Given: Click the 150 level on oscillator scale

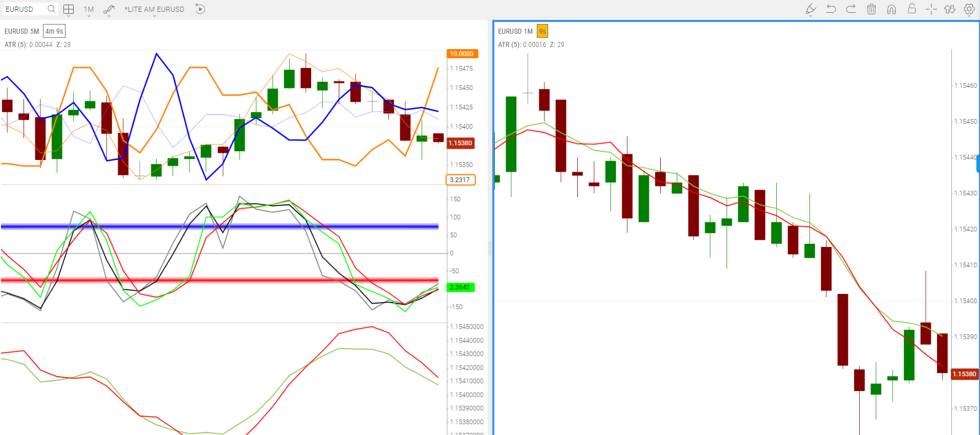Looking at the screenshot, I should (455, 199).
